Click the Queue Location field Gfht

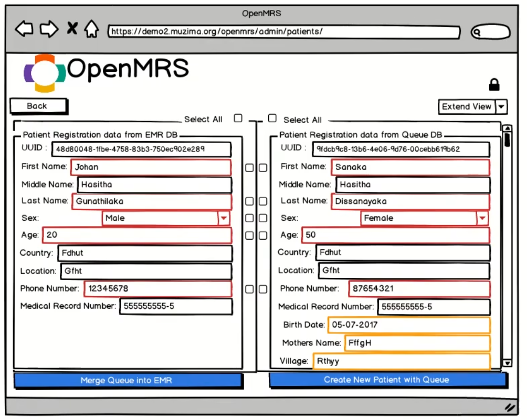pos(404,271)
